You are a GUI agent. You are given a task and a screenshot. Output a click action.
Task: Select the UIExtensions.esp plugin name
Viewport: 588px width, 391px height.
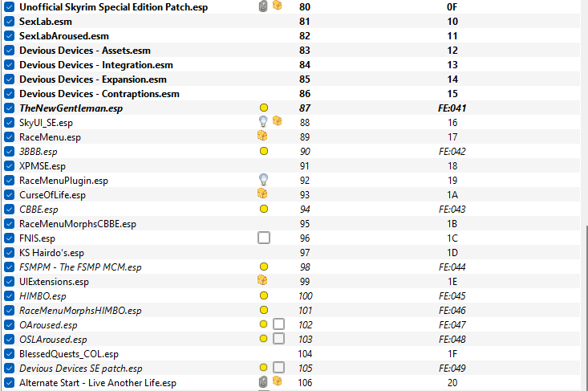coord(54,282)
